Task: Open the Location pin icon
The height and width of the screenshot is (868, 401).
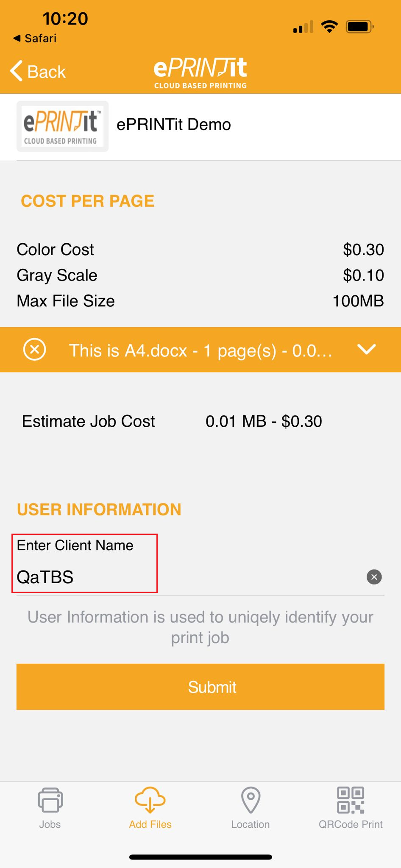Action: [x=251, y=800]
